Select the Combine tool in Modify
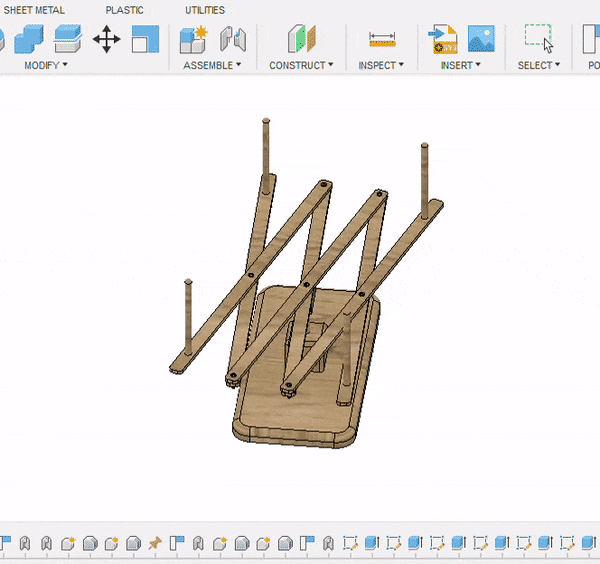Viewport: 600px width, 564px height. click(x=29, y=39)
